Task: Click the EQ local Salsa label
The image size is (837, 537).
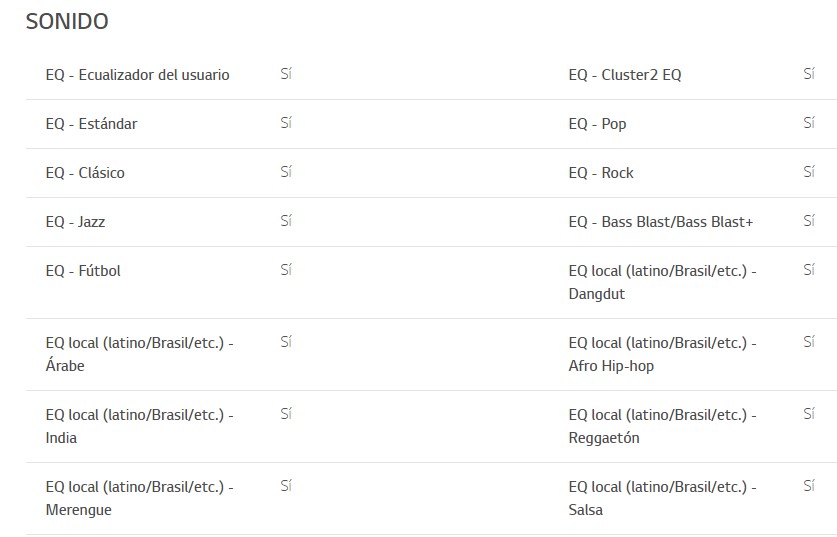Action: click(x=662, y=498)
